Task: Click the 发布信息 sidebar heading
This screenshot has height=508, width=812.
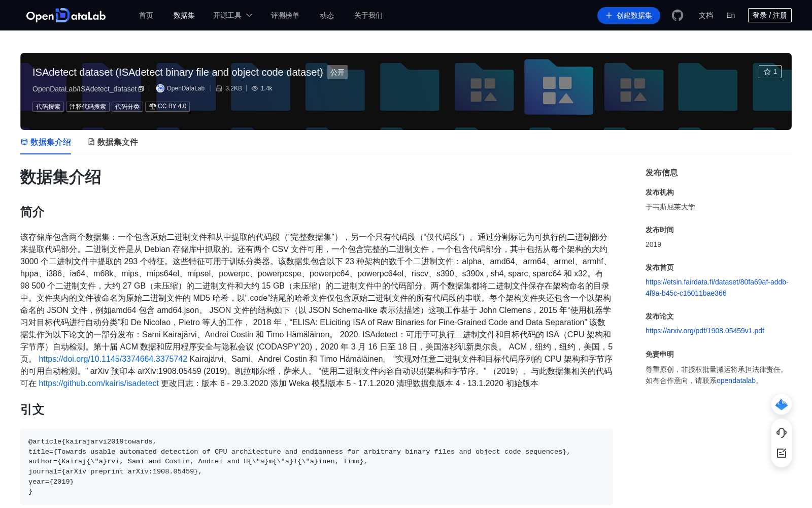Action: 662,173
